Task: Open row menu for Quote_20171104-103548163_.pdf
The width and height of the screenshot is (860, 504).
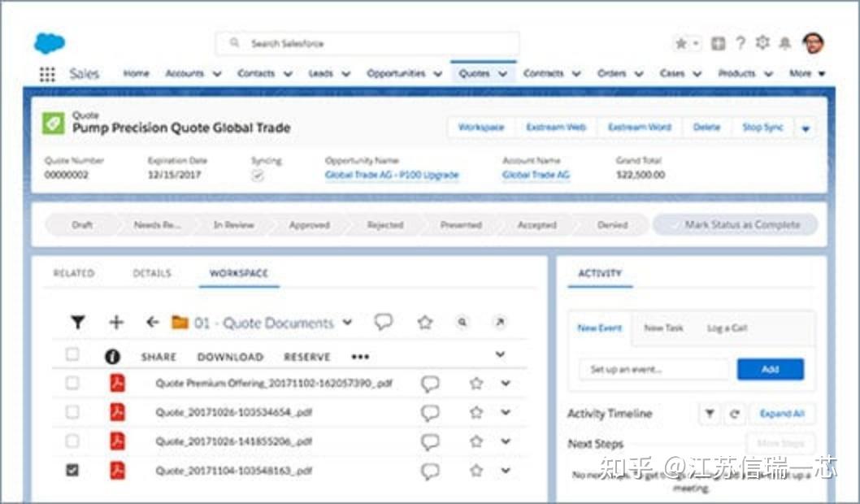Action: click(x=506, y=470)
